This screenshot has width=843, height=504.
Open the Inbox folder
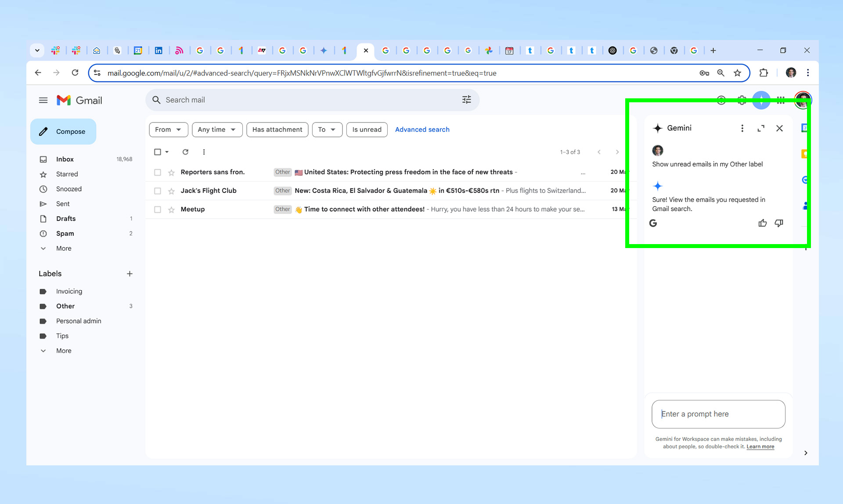(65, 159)
